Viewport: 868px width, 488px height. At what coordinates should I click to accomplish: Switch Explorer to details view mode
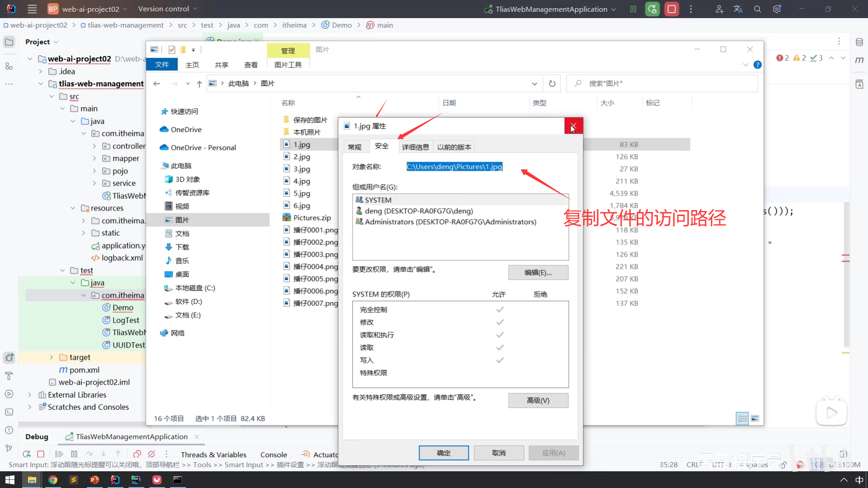(742, 419)
